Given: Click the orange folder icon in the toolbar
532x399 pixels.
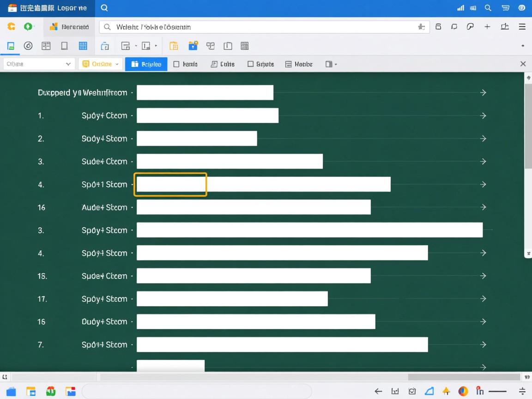Looking at the screenshot, I should click(174, 46).
